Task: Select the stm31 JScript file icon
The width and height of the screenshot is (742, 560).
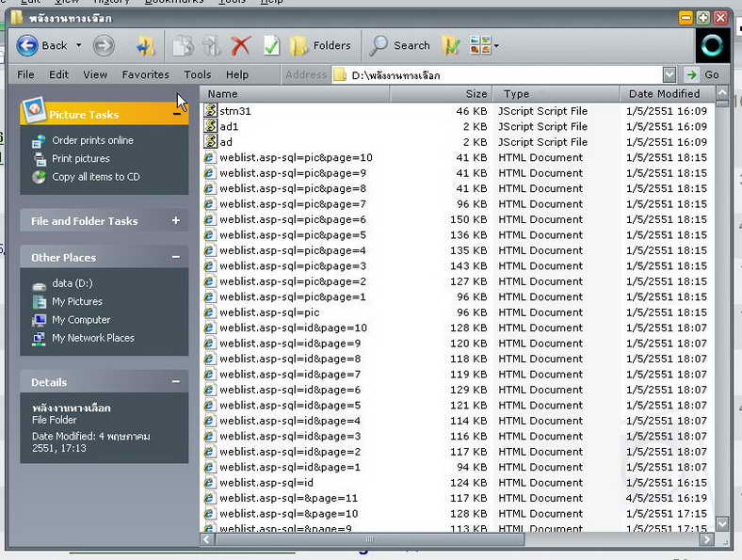Action: pos(211,111)
